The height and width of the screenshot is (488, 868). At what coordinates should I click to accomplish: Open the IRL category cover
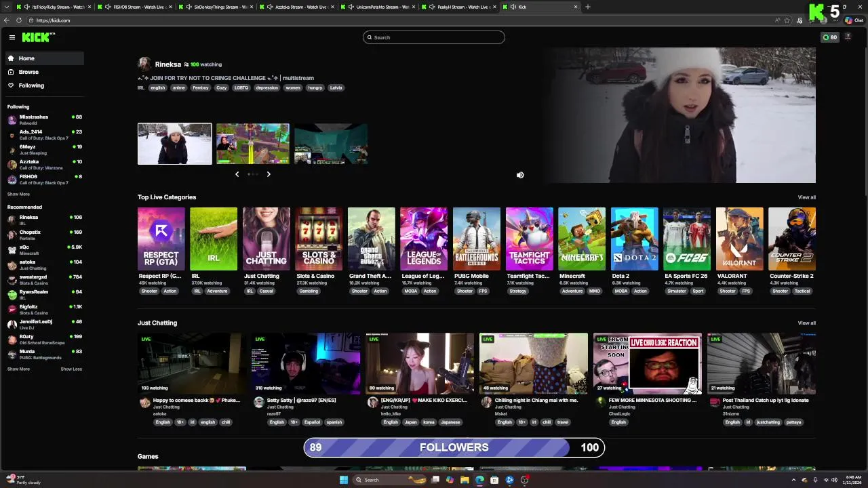(214, 239)
